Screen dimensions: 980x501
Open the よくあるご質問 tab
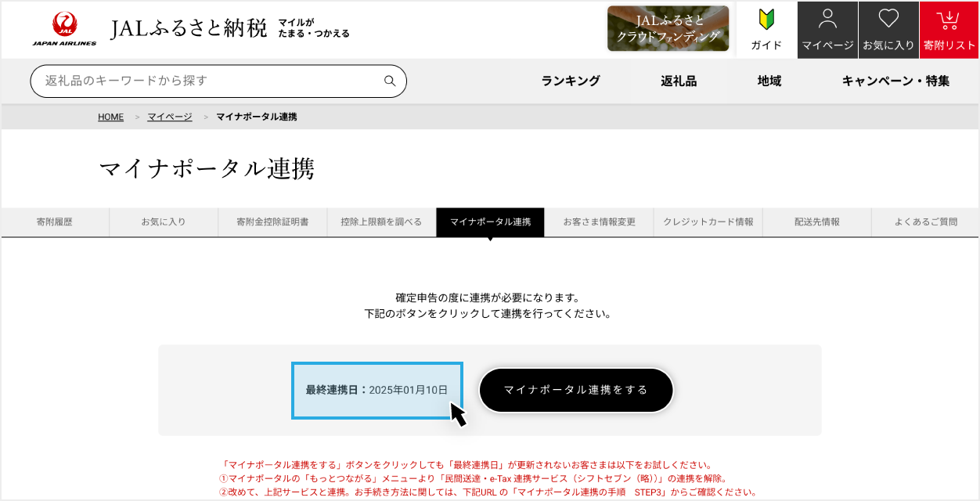[x=925, y=222]
